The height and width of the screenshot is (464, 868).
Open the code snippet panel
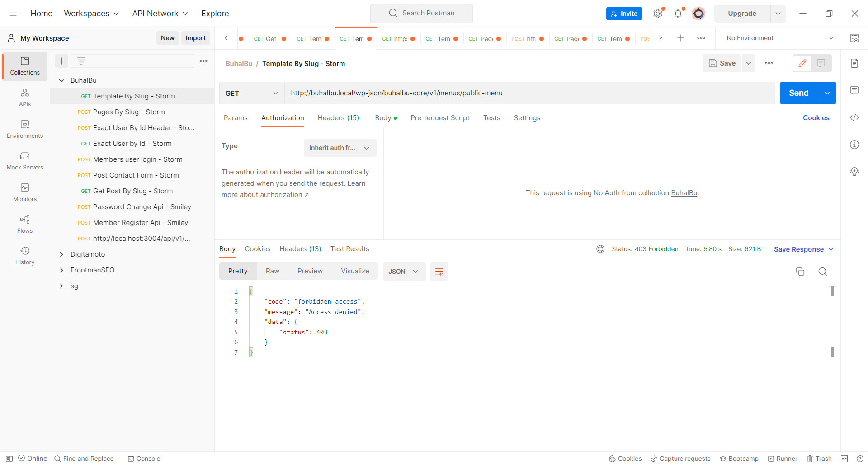(854, 117)
